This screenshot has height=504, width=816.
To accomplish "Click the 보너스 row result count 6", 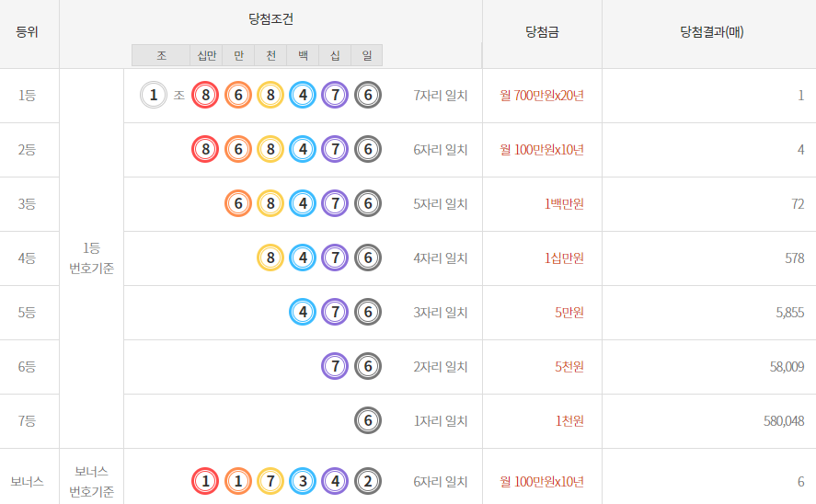I will [x=801, y=482].
